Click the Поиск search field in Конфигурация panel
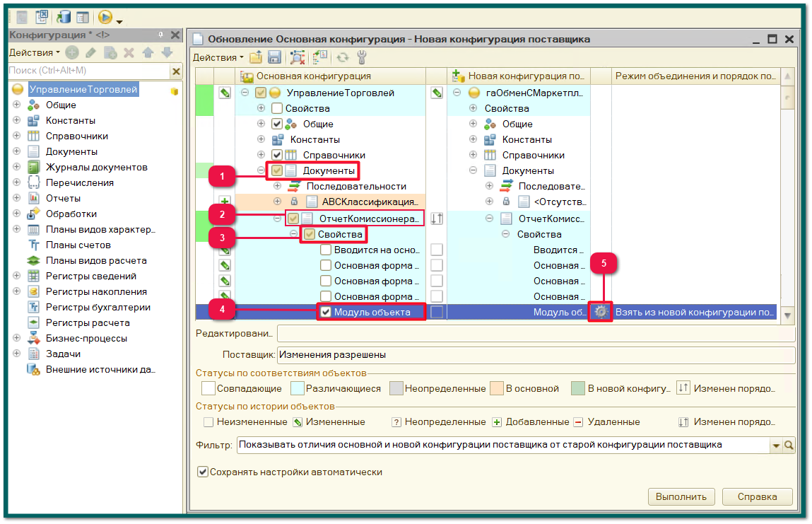 tap(89, 71)
